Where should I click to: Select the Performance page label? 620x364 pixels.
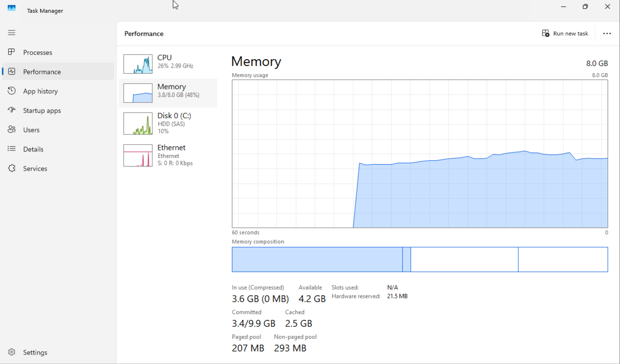[x=42, y=72]
